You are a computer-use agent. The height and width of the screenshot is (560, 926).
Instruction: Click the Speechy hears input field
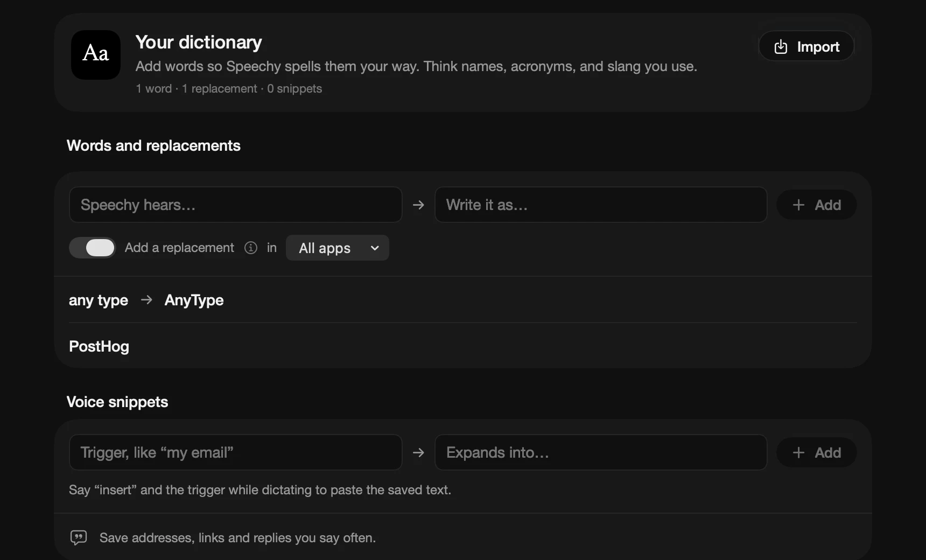point(236,205)
